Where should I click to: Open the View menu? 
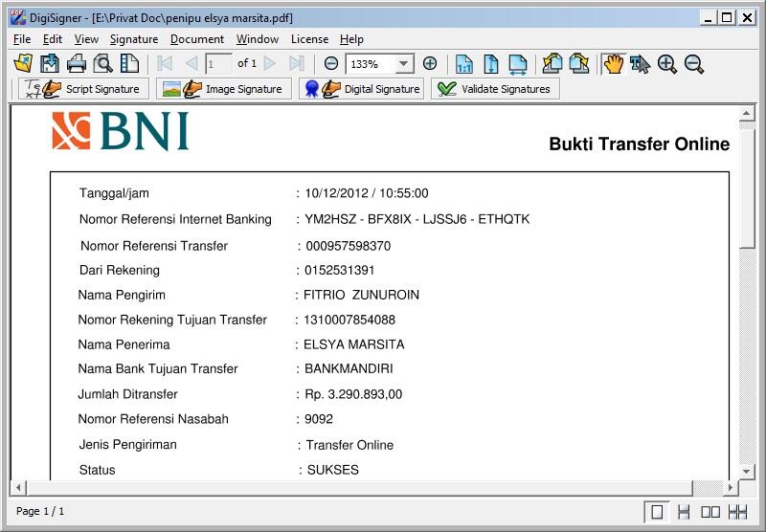pos(86,39)
